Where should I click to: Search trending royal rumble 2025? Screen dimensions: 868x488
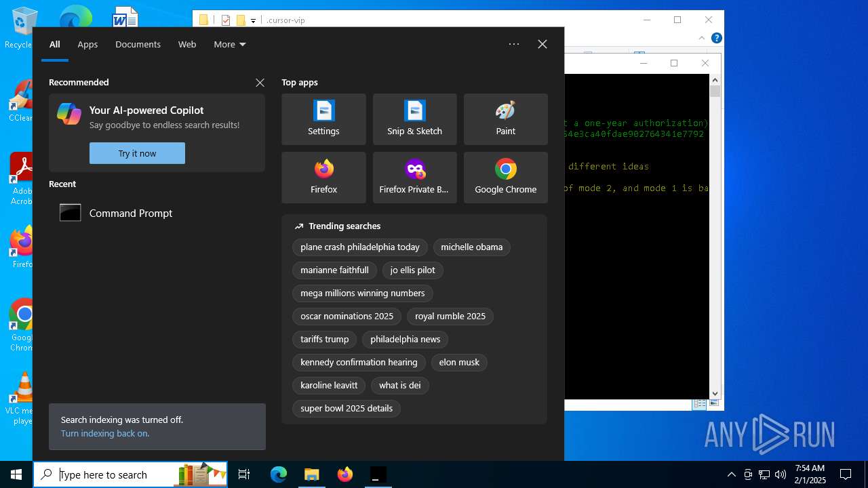click(x=450, y=317)
